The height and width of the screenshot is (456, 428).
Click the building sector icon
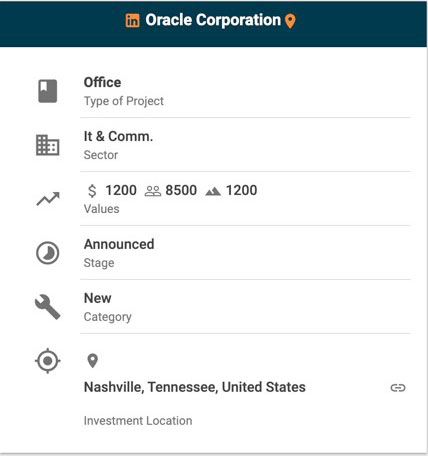[x=48, y=145]
